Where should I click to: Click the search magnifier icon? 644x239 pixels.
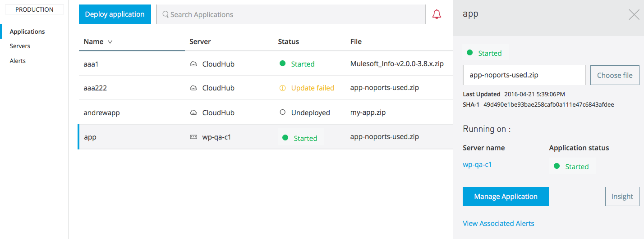pyautogui.click(x=166, y=14)
